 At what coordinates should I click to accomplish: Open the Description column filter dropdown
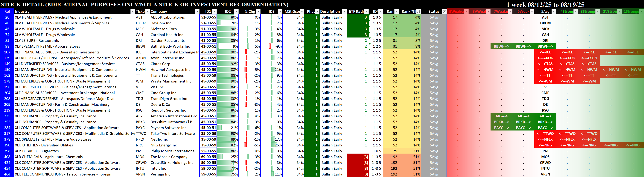tap(344, 11)
